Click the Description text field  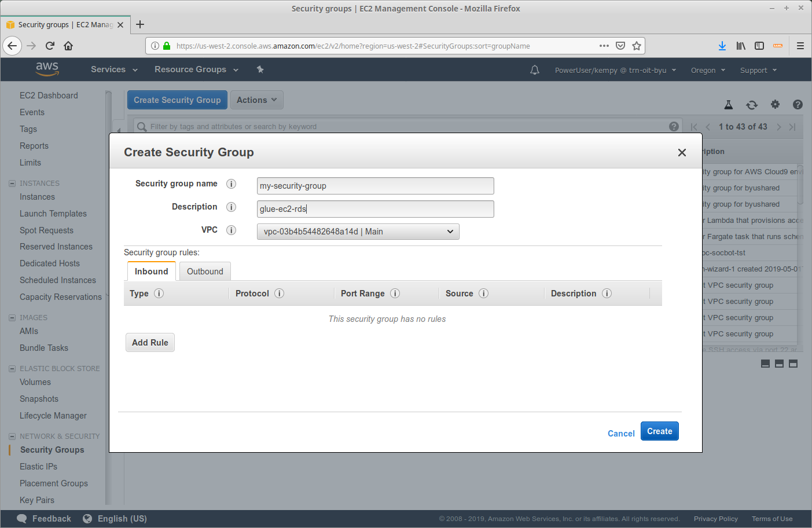click(376, 209)
